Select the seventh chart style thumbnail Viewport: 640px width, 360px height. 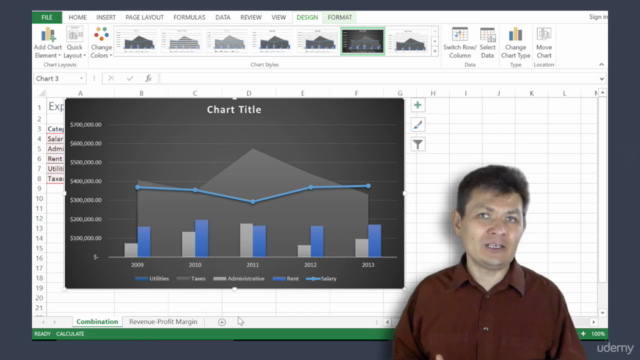pyautogui.click(x=408, y=41)
